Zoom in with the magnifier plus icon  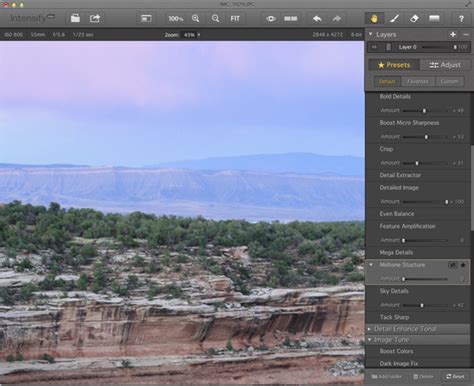(x=196, y=18)
